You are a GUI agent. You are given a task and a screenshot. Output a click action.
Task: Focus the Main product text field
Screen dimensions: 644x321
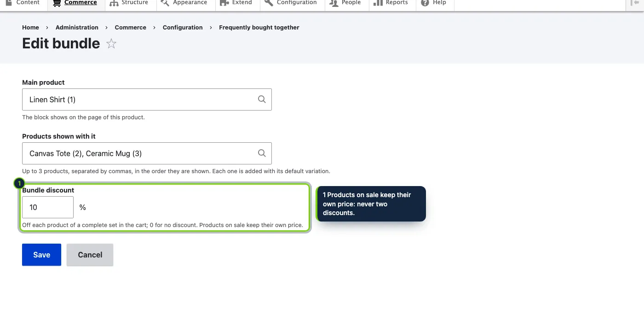point(147,99)
